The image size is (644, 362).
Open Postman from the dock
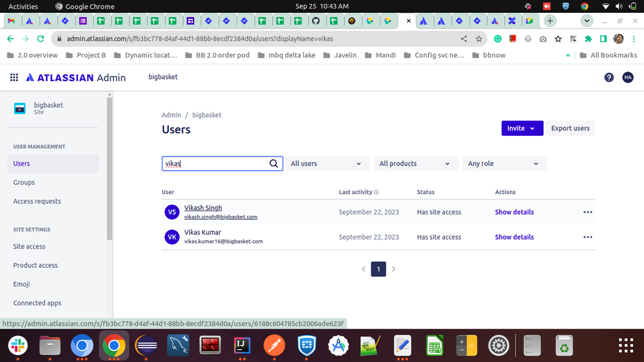pos(275,346)
